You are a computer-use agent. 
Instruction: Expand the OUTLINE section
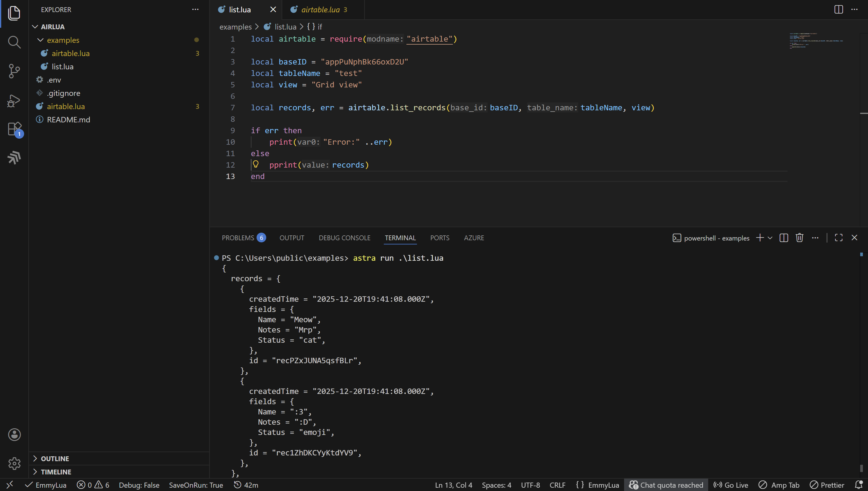[55, 459]
